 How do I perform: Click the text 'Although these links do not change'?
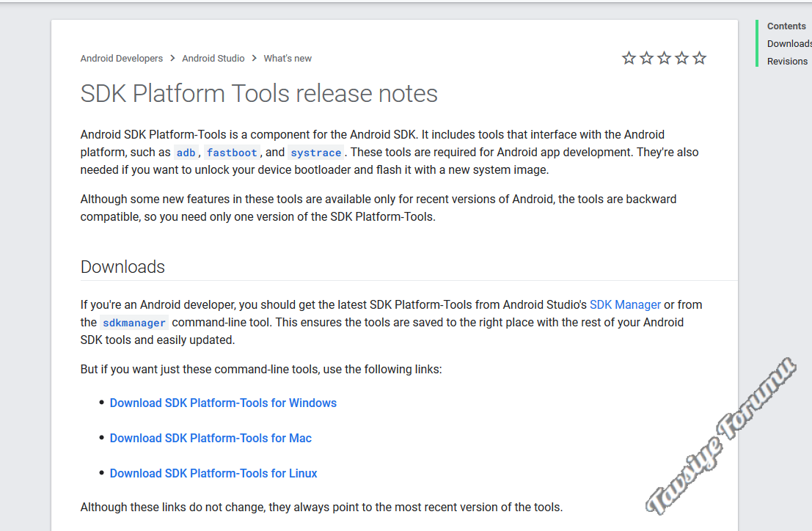(x=173, y=508)
